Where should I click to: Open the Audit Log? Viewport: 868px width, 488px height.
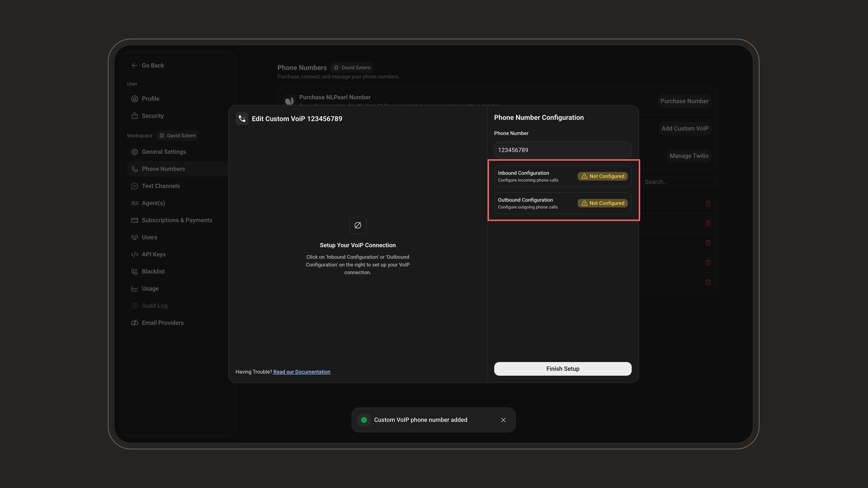pos(154,306)
